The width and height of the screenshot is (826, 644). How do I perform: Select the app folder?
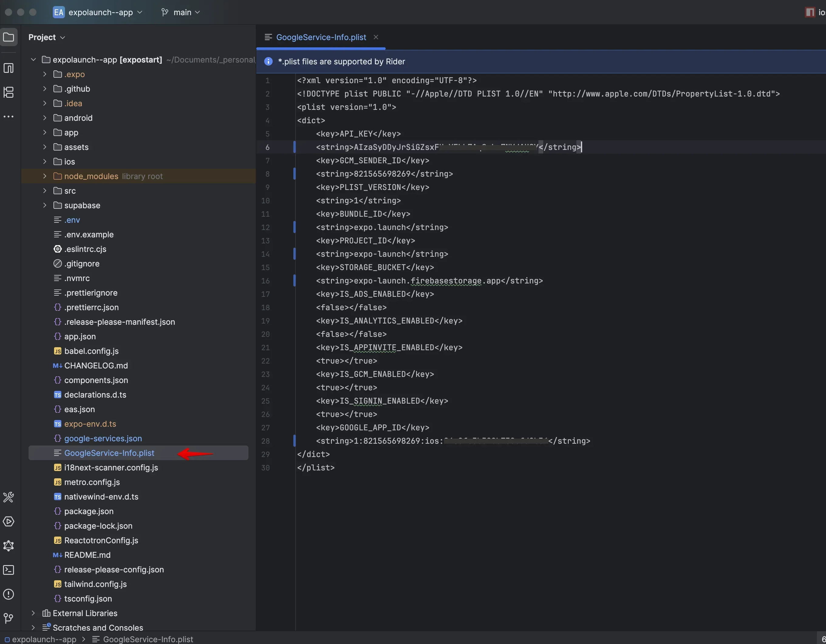tap(71, 132)
